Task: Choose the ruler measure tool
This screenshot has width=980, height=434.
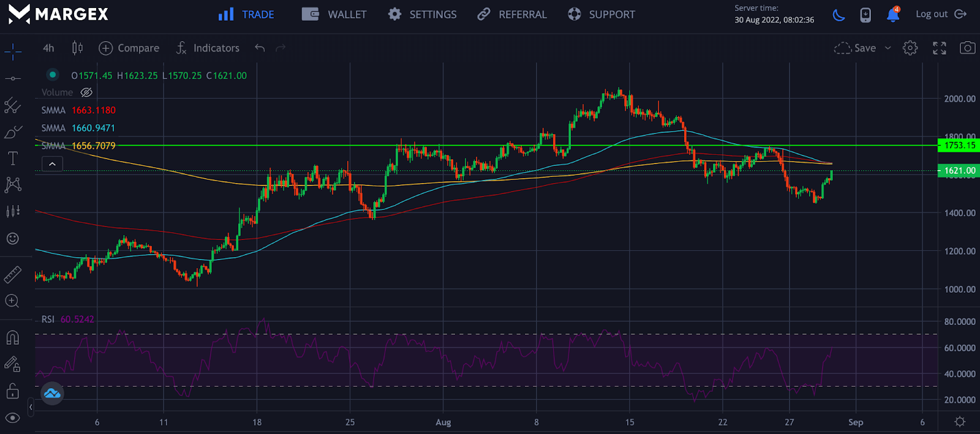Action: click(13, 275)
